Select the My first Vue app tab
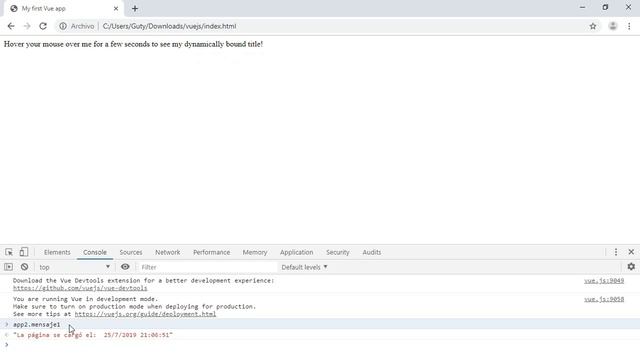Image resolution: width=640 pixels, height=360 pixels. [64, 9]
